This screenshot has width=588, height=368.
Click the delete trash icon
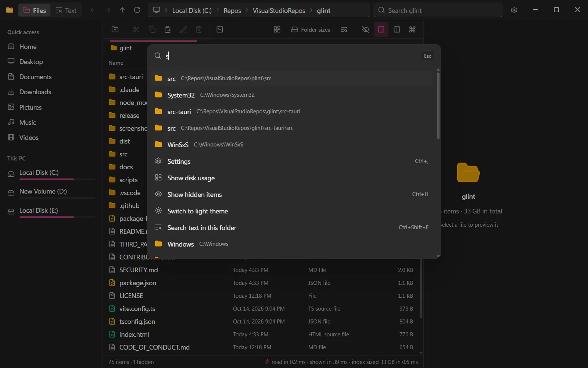click(x=199, y=29)
